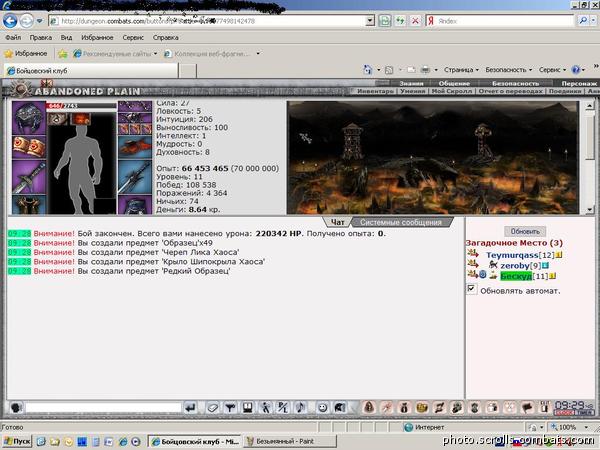This screenshot has width=600, height=450.
Task: Click the translit letters icon in chat toolbar
Action: 283,408
